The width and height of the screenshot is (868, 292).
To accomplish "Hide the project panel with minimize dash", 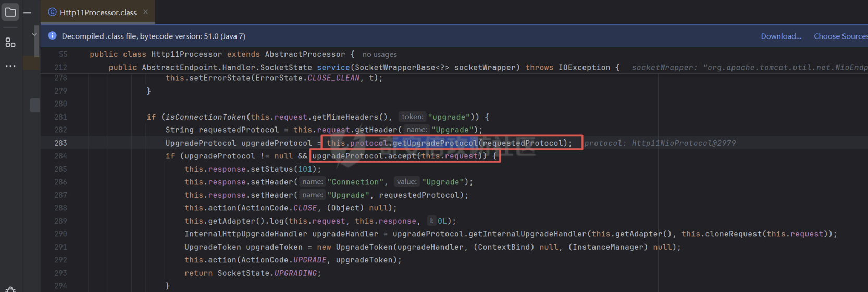I will [x=28, y=12].
